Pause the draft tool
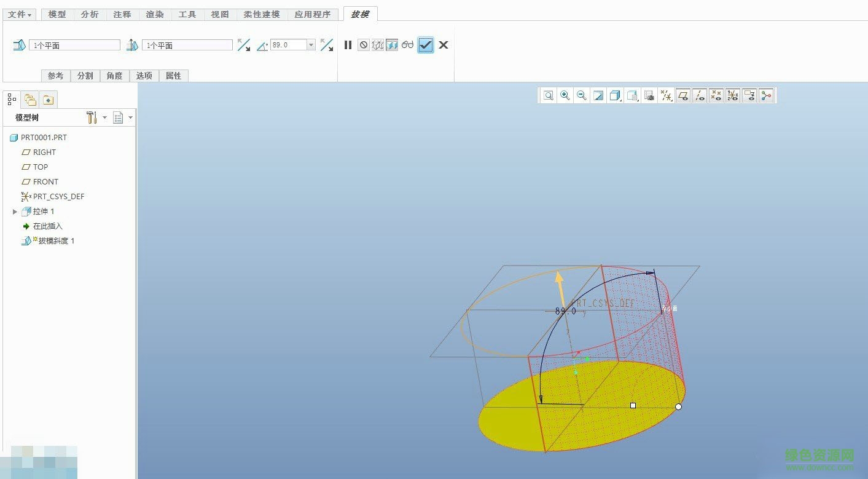The image size is (868, 479). (x=348, y=45)
